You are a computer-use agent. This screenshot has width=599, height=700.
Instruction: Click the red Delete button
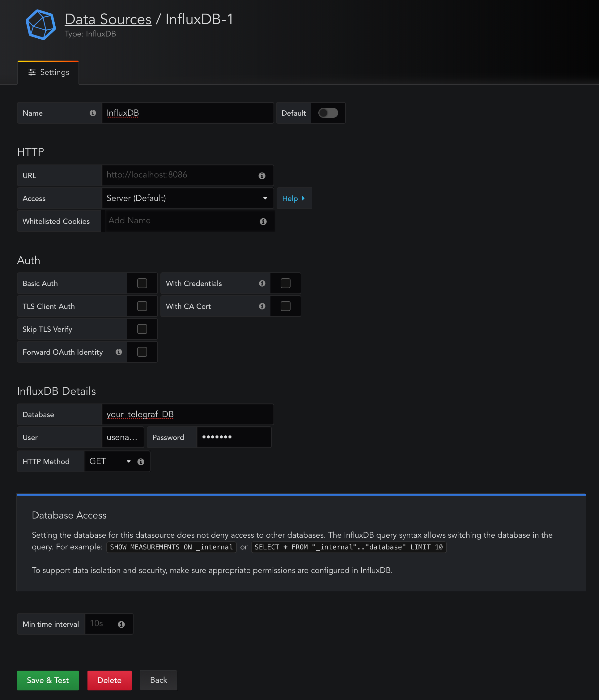pos(109,680)
